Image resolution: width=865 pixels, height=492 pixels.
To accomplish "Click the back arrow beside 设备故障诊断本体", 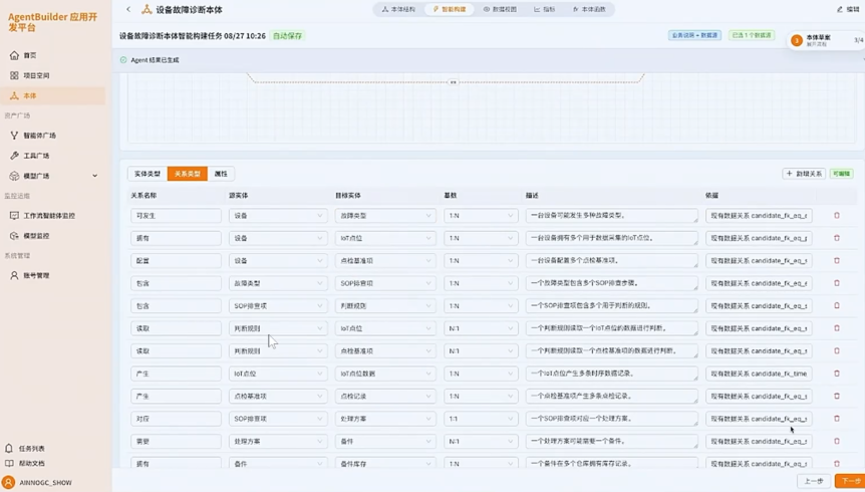I will pos(129,9).
